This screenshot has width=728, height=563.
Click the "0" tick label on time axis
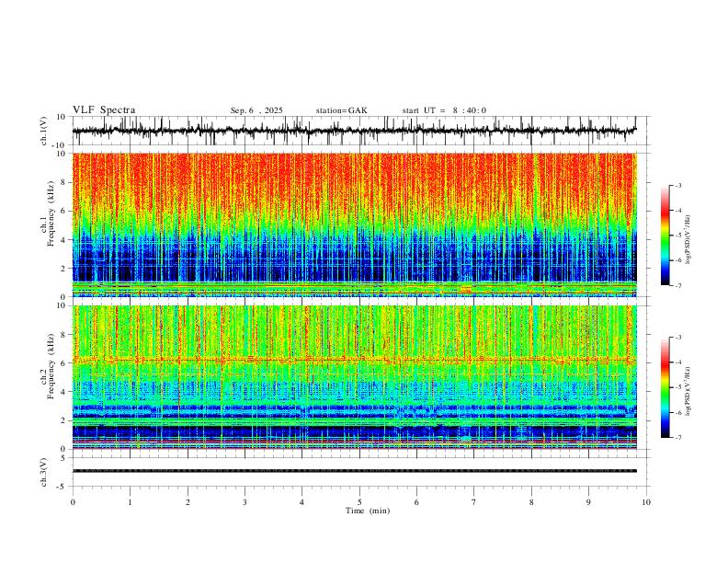click(73, 502)
